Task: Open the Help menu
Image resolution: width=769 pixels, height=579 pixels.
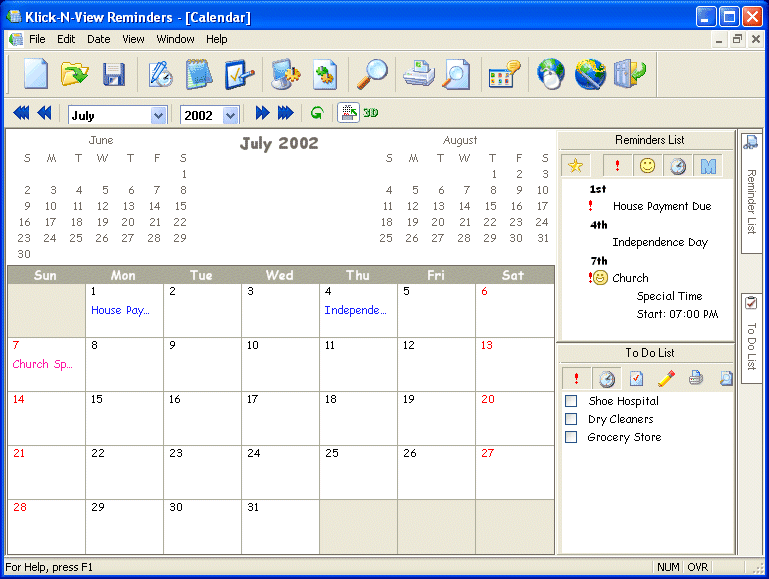Action: point(216,39)
